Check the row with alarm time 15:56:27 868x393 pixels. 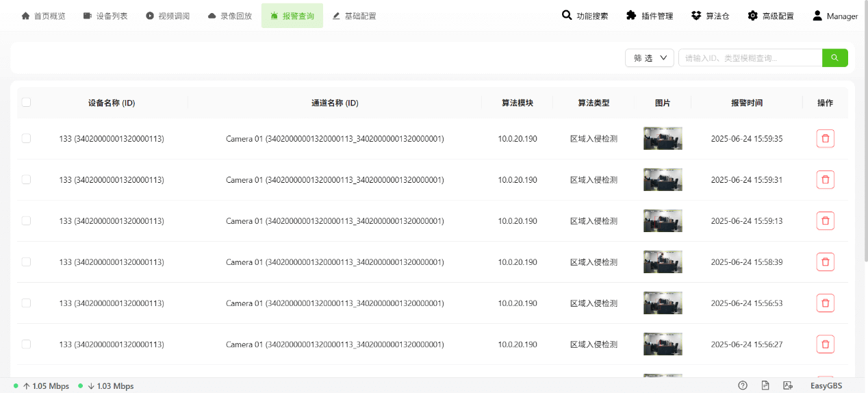(26, 344)
